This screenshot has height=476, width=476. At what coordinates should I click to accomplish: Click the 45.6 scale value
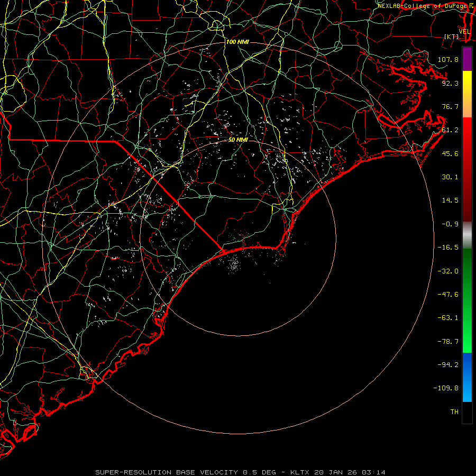(x=450, y=153)
